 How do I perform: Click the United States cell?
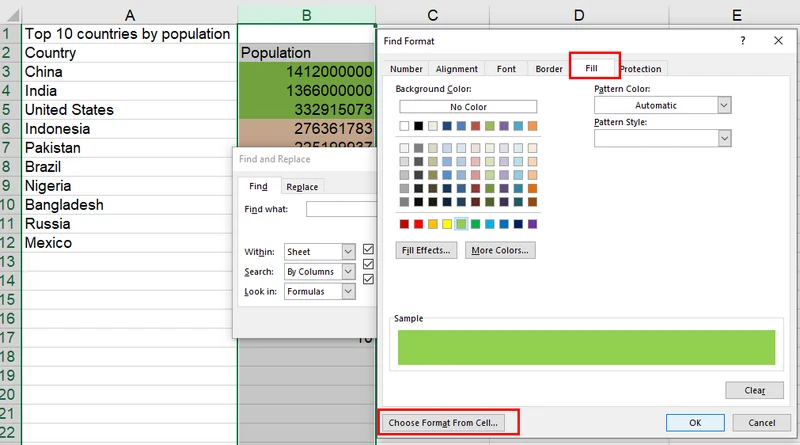coord(130,110)
